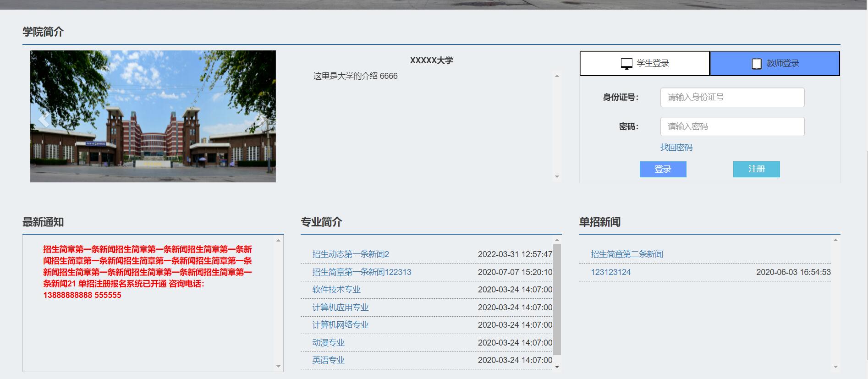
Task: Click the 学院简介 heading
Action: [x=43, y=32]
